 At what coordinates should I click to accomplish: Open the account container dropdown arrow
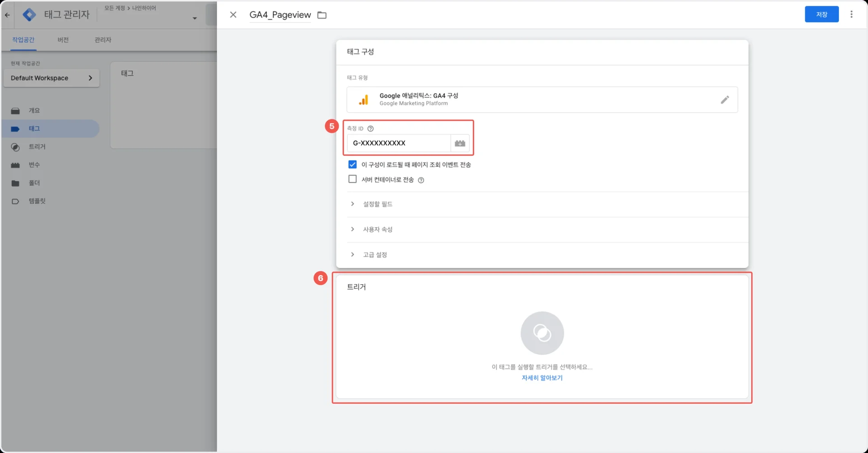[x=195, y=19]
